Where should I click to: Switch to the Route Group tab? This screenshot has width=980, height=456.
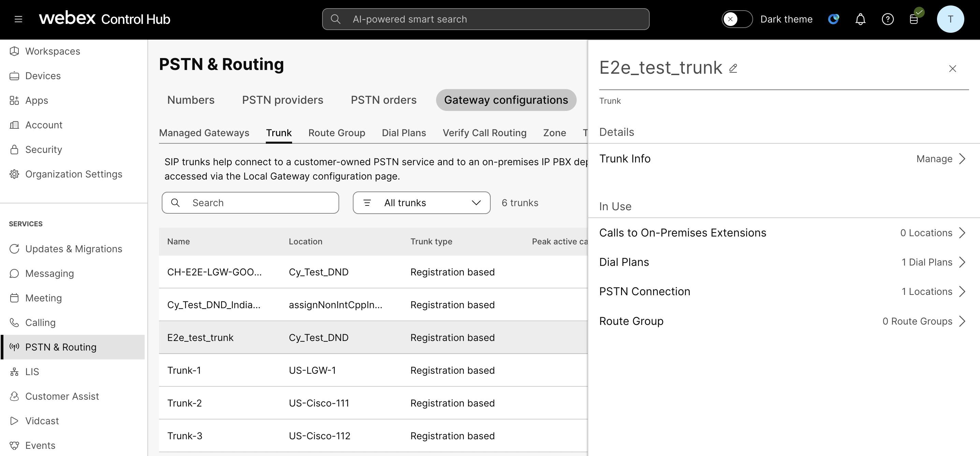[336, 133]
